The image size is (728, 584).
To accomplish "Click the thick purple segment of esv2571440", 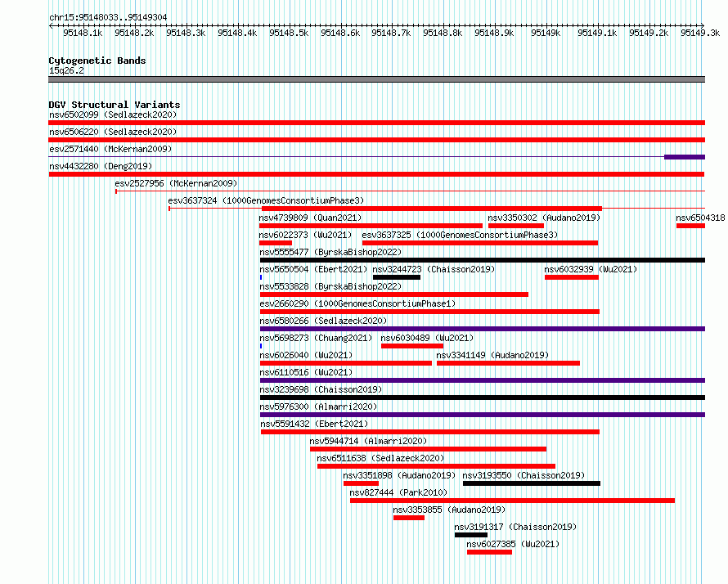I will click(685, 157).
